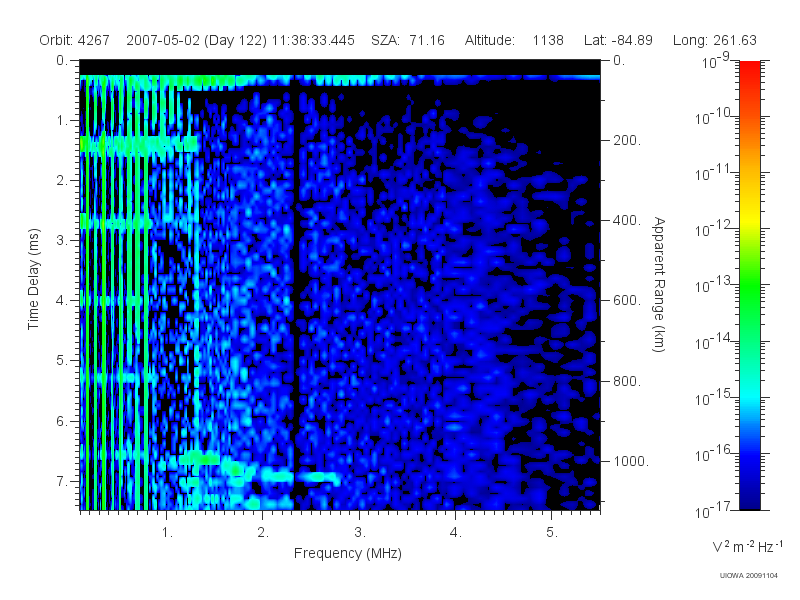The image size is (800, 600).
Task: Click the 'Apparent Range (km)' axis label
Action: tap(659, 285)
